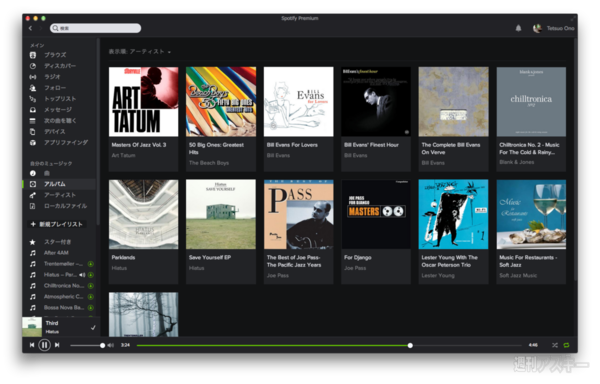The height and width of the screenshot is (384, 600).
Task: Mute audio with the speaker icon
Action: [111, 345]
